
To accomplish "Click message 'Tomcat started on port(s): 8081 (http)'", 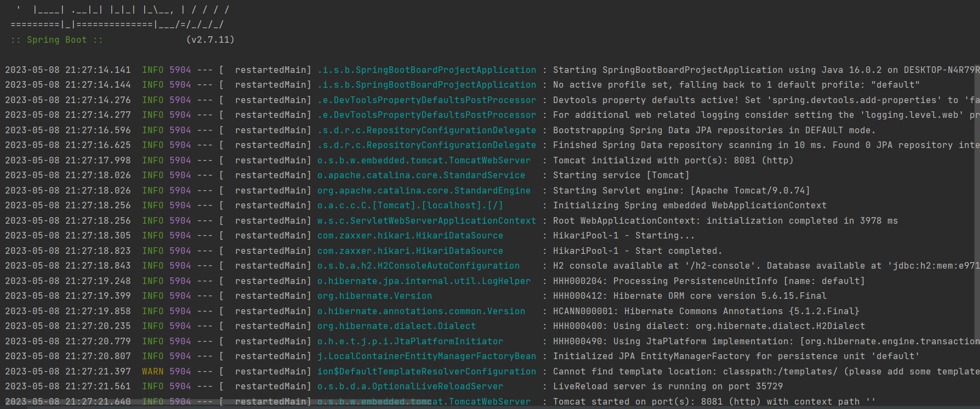I will [657, 401].
